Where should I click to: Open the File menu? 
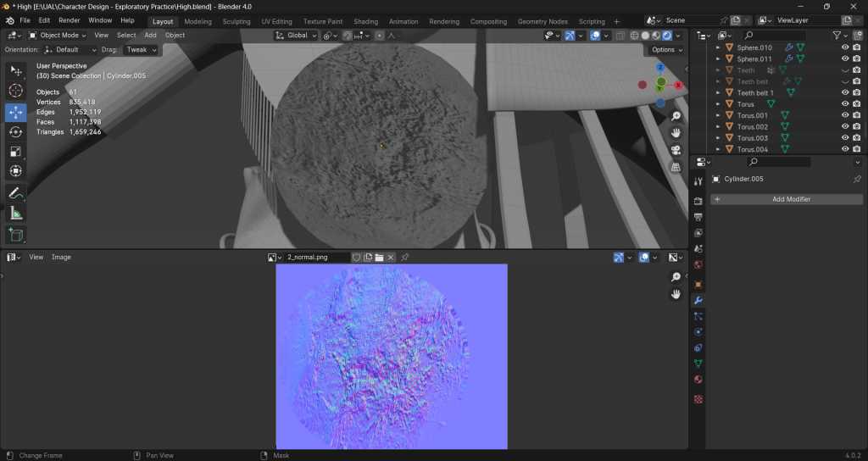point(25,20)
